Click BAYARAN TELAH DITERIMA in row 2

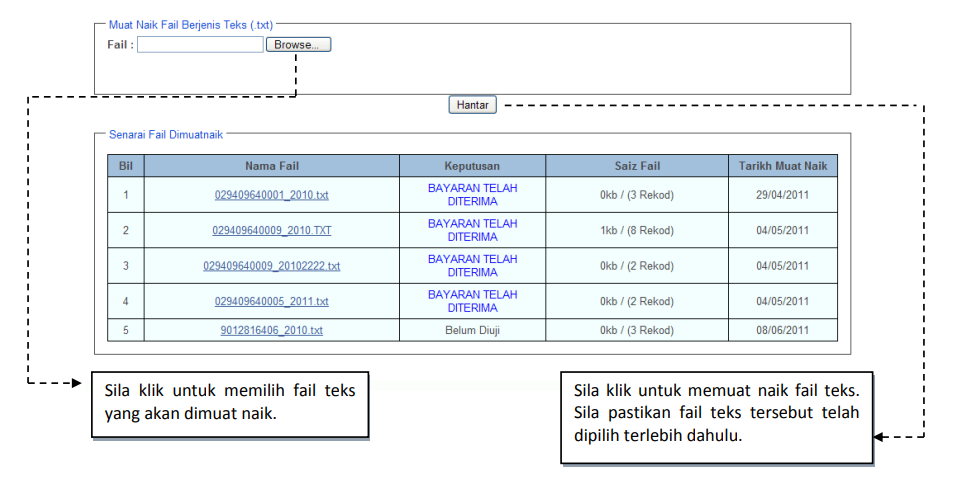click(x=472, y=230)
